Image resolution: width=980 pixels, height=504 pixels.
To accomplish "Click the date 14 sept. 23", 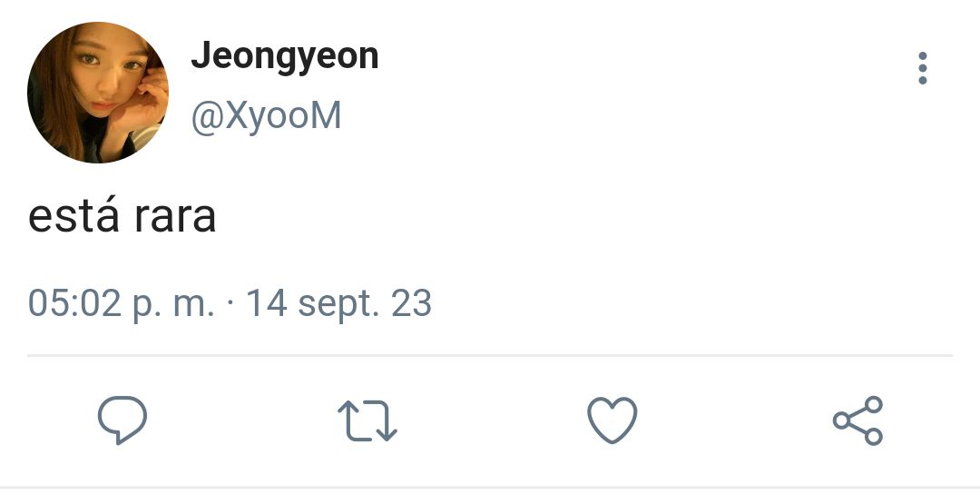I will 338,304.
